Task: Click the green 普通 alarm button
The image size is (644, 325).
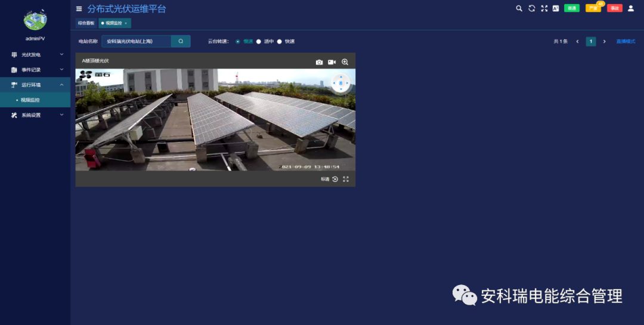Action: click(x=572, y=8)
